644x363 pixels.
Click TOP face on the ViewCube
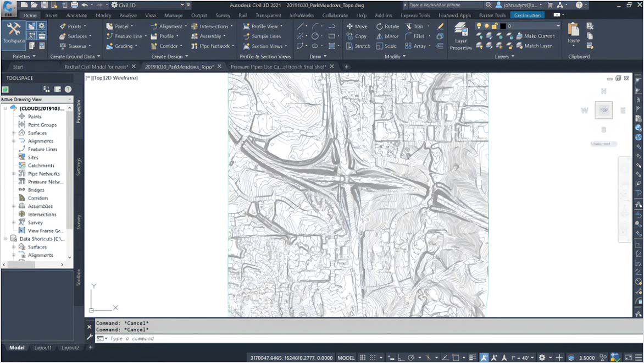click(x=603, y=111)
